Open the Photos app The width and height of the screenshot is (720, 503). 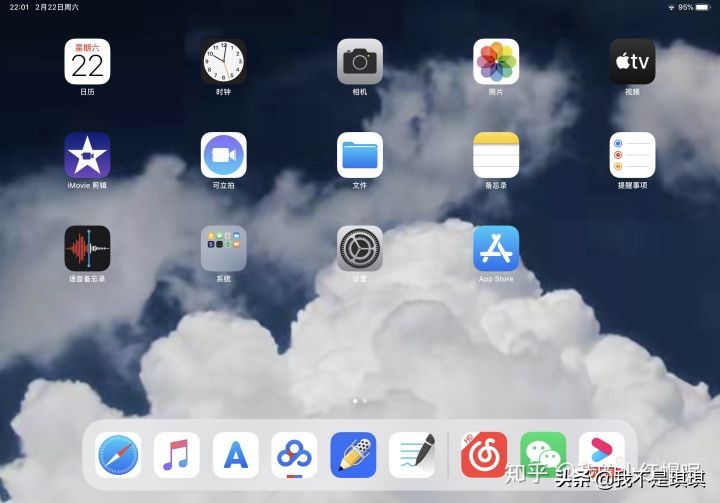[x=496, y=62]
